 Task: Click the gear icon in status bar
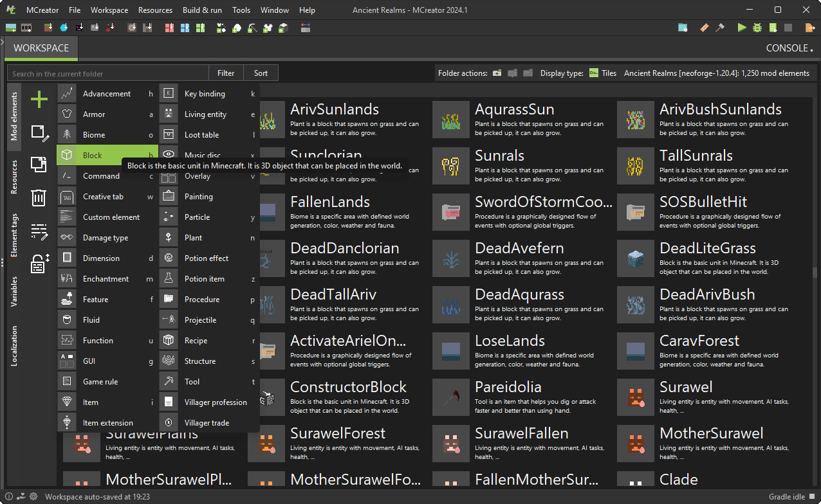pos(33,497)
